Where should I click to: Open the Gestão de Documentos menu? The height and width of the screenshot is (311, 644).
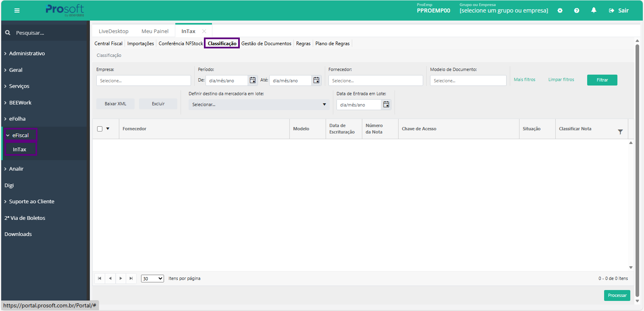(x=266, y=44)
